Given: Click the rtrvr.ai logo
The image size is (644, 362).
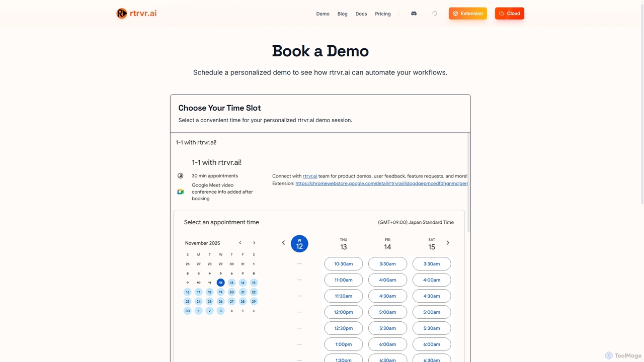Looking at the screenshot, I should (x=136, y=14).
